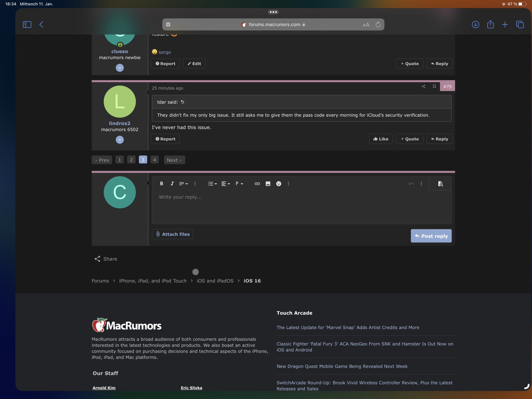This screenshot has width=532, height=399.
Task: Tap the multitasking three-dot menu
Action: (273, 12)
